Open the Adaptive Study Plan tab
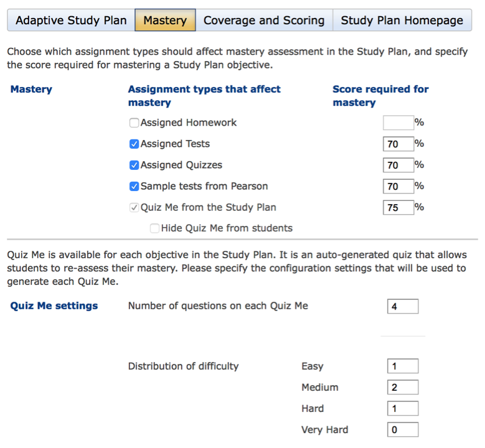This screenshot has height=448, width=485. [71, 21]
